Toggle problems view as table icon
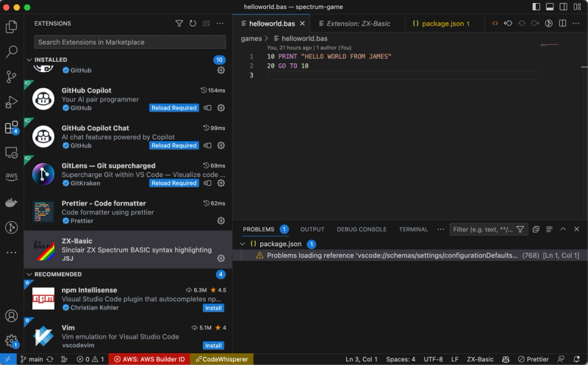This screenshot has height=365, width=588. [x=549, y=229]
